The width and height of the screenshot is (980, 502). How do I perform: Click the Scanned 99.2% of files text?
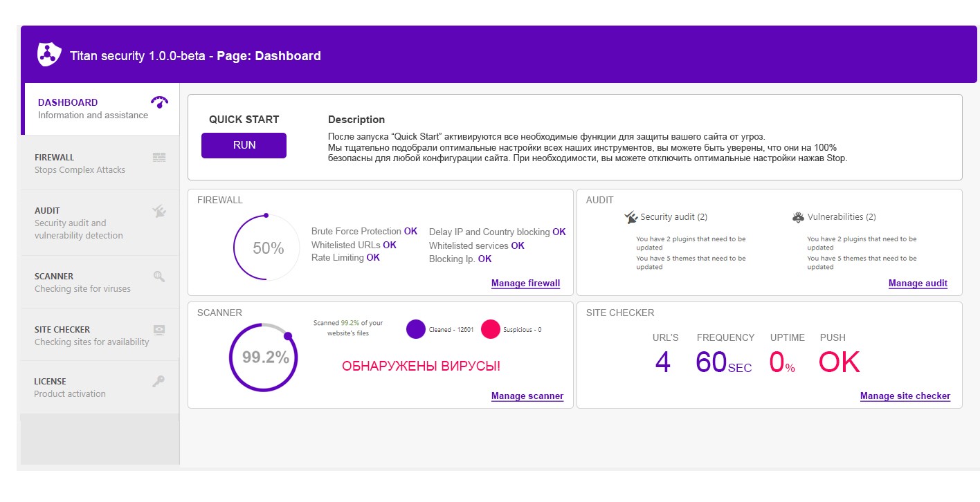tap(348, 328)
